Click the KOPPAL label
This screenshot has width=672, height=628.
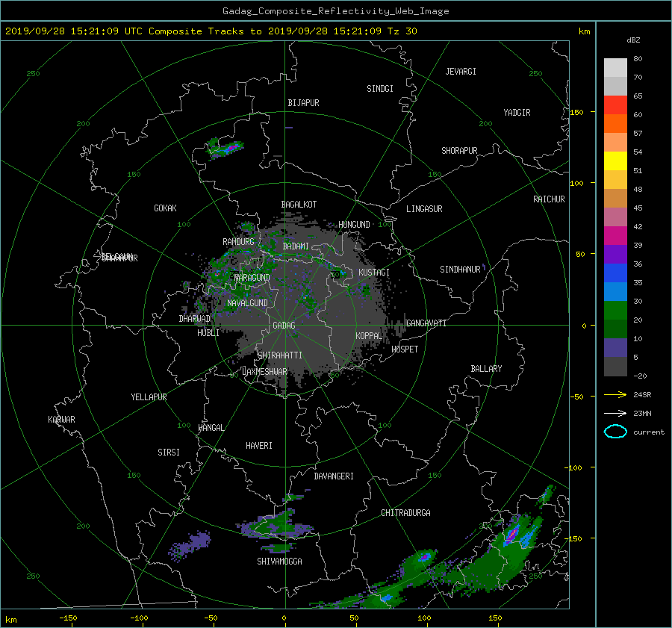point(369,335)
